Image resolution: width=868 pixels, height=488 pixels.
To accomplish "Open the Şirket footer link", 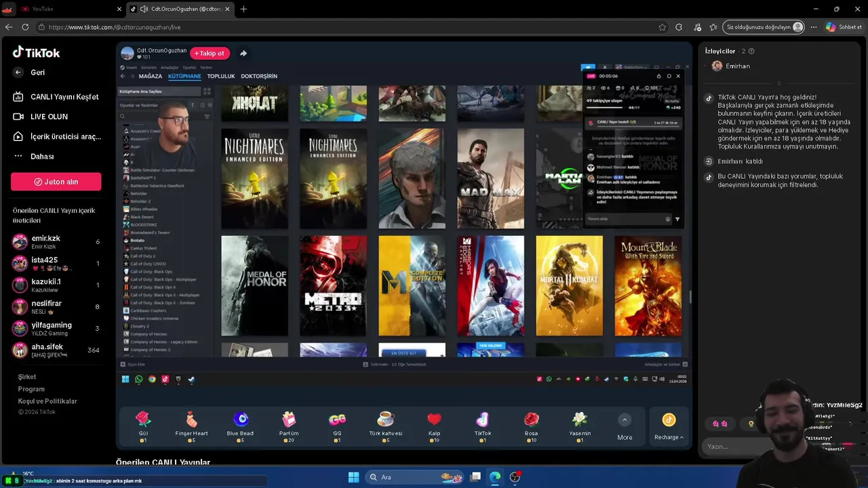I will 27,377.
